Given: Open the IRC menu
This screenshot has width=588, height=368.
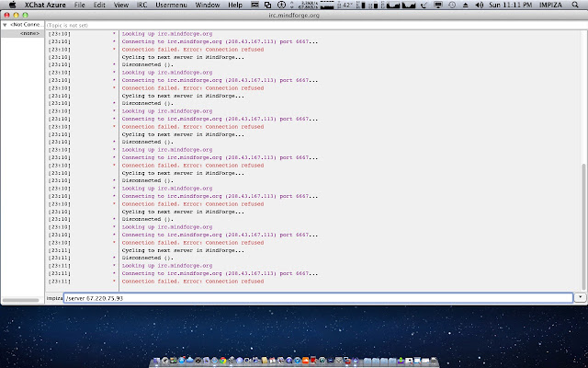Looking at the screenshot, I should (x=141, y=5).
